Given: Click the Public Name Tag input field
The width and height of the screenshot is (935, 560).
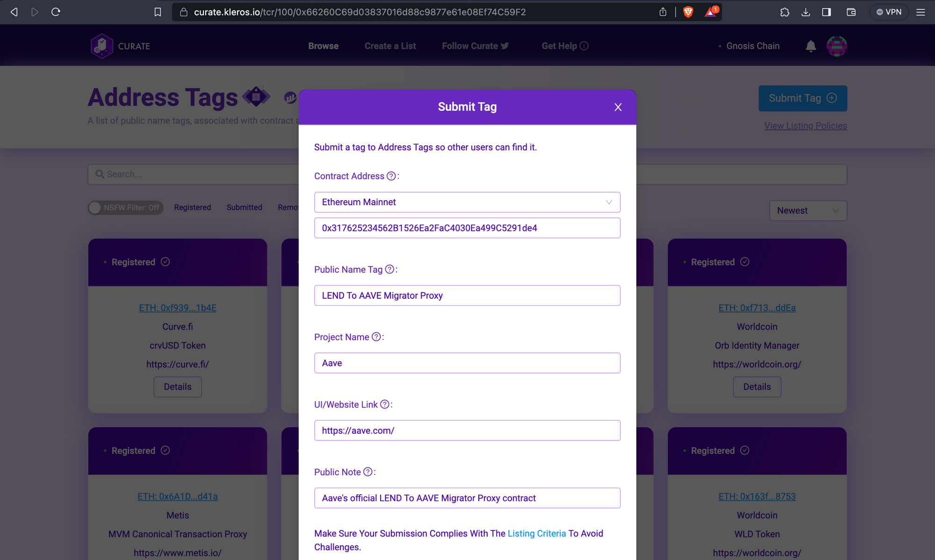Looking at the screenshot, I should (467, 295).
